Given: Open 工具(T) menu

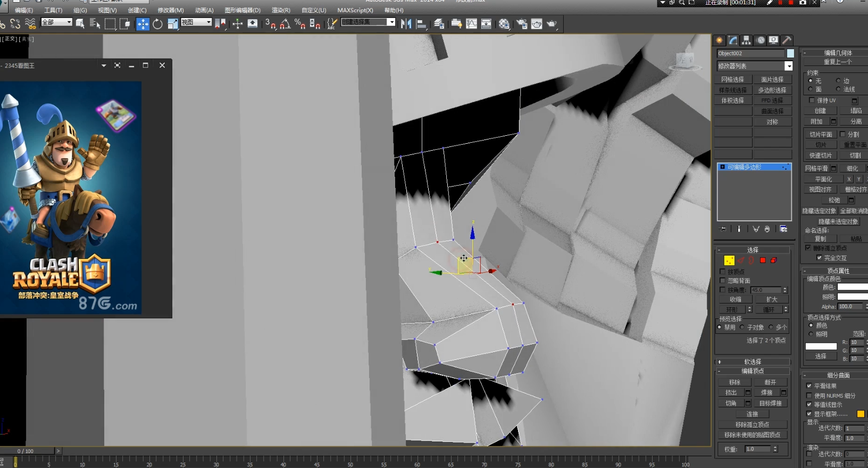Looking at the screenshot, I should (53, 10).
